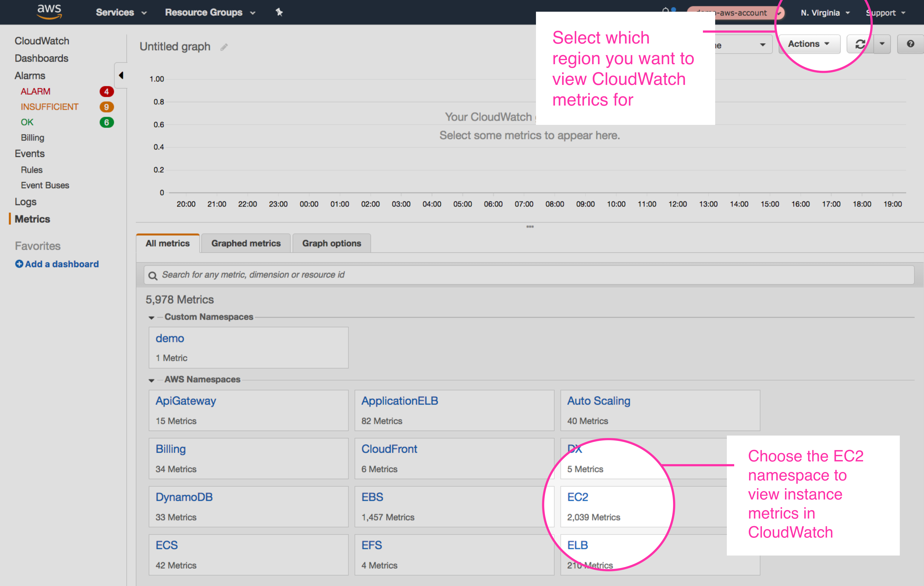This screenshot has width=924, height=586.
Task: Collapse the Custom Namespaces section
Action: point(151,317)
